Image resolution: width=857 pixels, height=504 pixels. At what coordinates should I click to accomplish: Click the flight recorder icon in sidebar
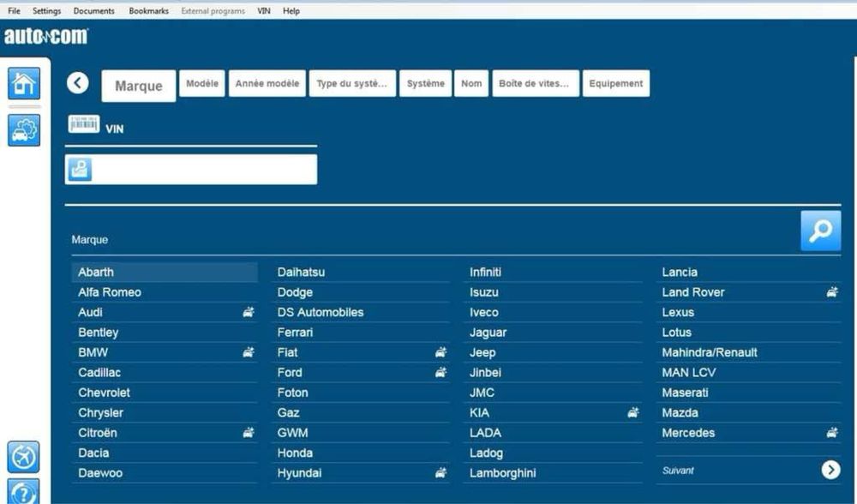point(23,457)
